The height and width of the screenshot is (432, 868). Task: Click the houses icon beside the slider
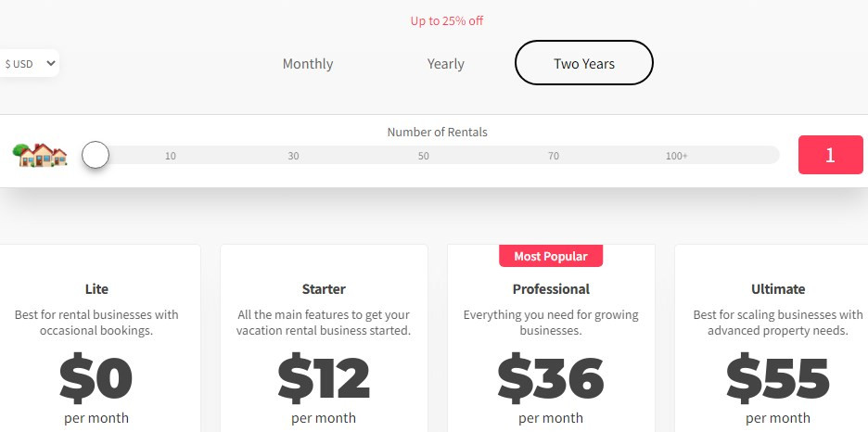(x=41, y=154)
